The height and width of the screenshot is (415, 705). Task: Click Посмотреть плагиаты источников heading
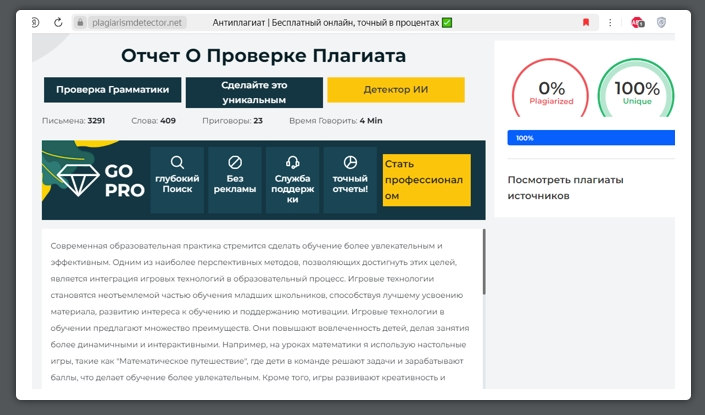[x=565, y=187]
